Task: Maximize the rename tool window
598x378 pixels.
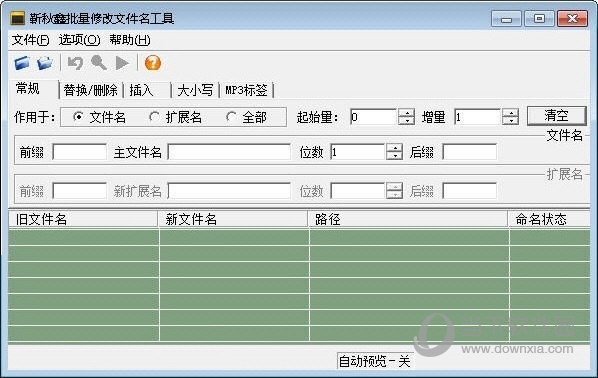Action: click(539, 19)
